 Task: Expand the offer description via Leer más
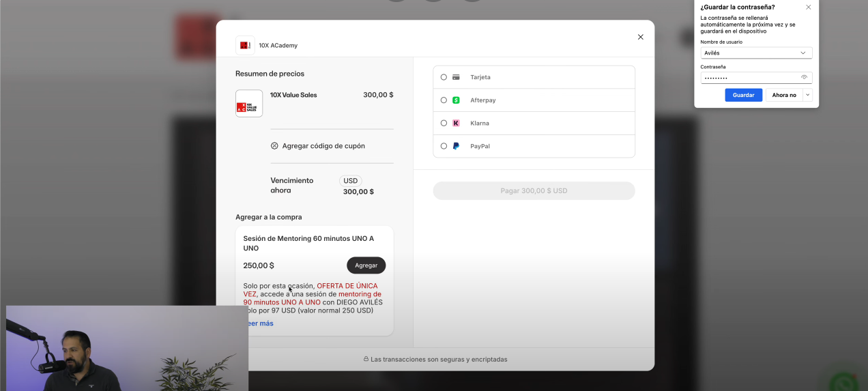tap(261, 323)
